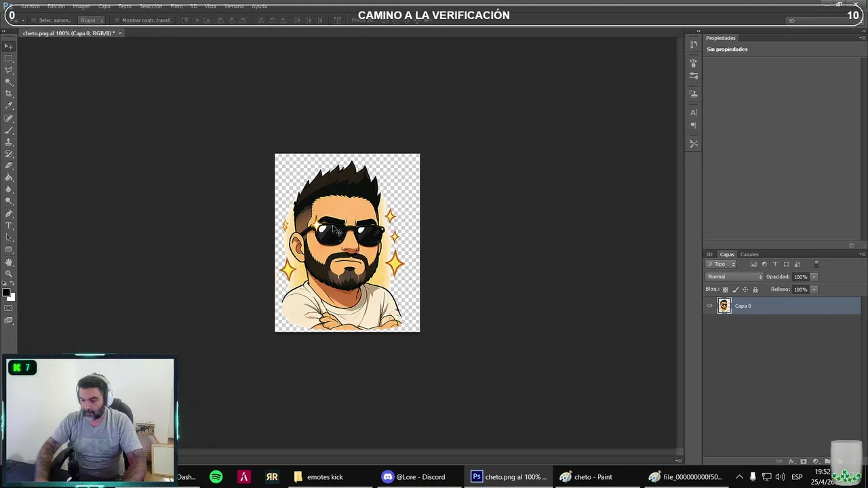Toggle lock transparent pixels
Image resolution: width=868 pixels, height=488 pixels.
pyautogui.click(x=725, y=289)
